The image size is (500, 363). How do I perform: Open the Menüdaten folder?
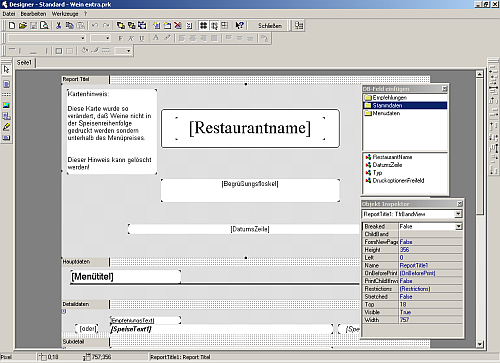click(382, 113)
